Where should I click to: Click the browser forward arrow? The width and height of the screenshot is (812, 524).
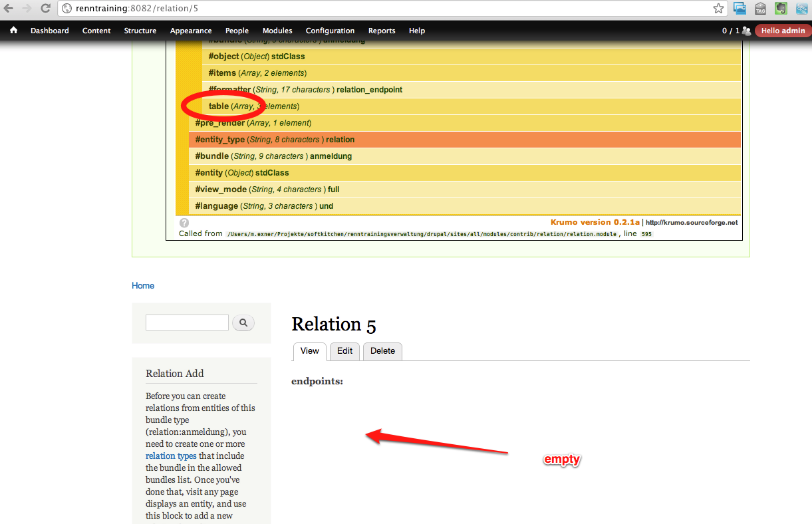27,9
